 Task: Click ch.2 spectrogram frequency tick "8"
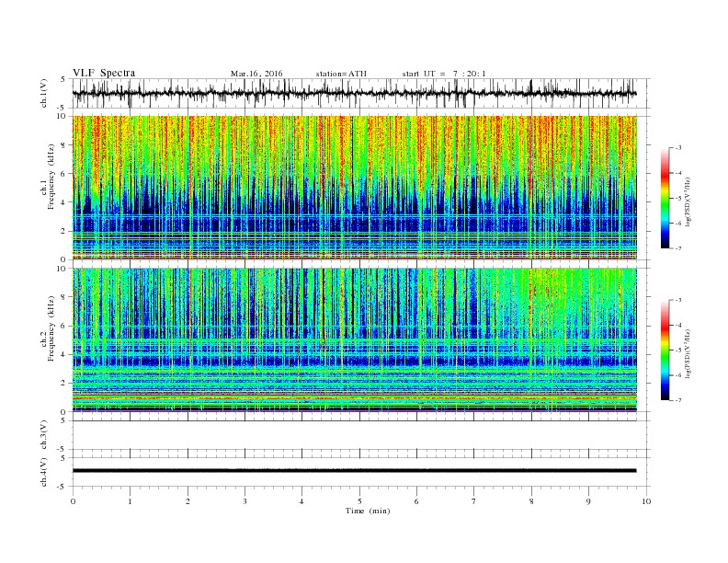tap(64, 297)
